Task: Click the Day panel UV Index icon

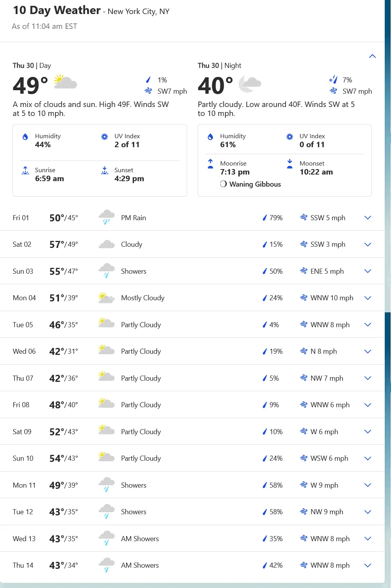Action: [105, 137]
